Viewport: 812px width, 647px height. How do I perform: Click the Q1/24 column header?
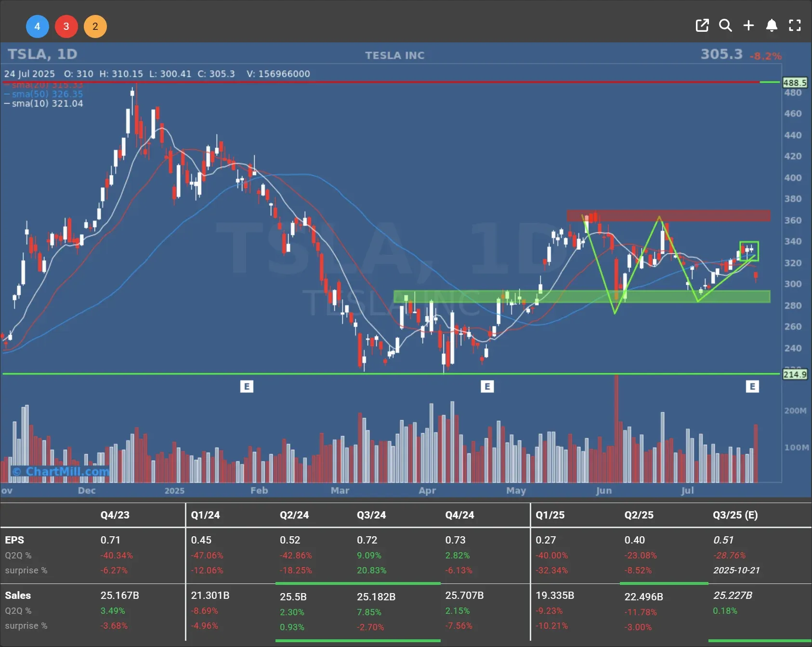click(x=205, y=515)
